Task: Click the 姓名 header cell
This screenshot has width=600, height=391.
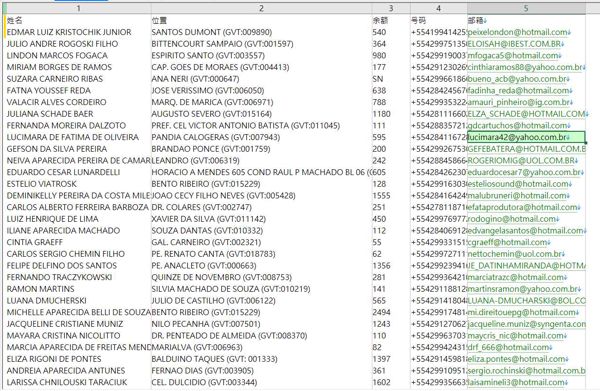Action: coord(15,20)
